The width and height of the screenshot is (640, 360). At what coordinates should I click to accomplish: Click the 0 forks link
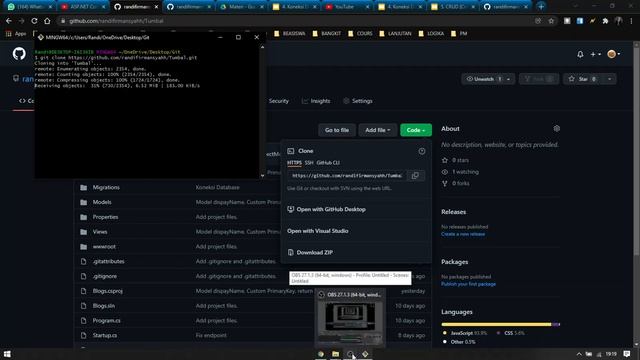456,183
